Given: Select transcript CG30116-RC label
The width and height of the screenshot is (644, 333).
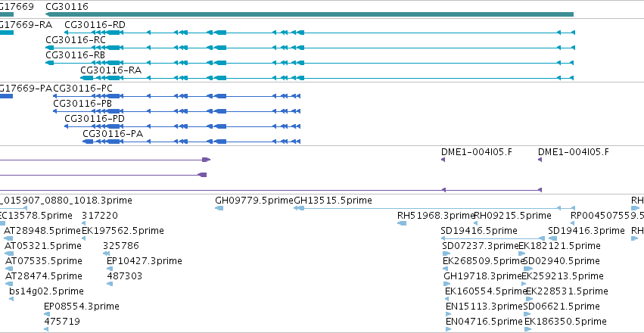Looking at the screenshot, I should (x=76, y=40).
